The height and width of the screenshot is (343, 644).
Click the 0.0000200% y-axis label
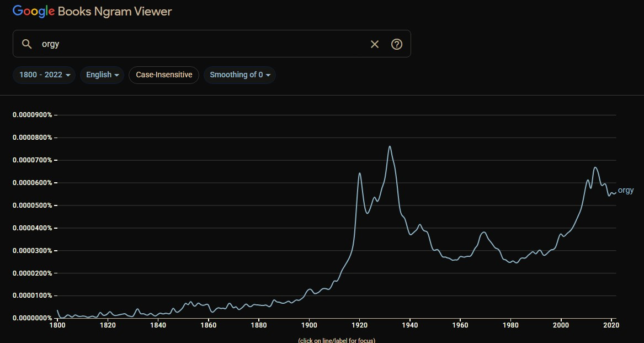click(33, 273)
